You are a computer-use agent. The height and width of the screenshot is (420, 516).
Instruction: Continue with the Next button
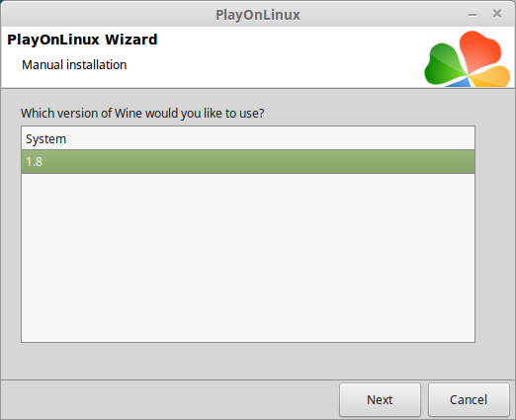[380, 399]
